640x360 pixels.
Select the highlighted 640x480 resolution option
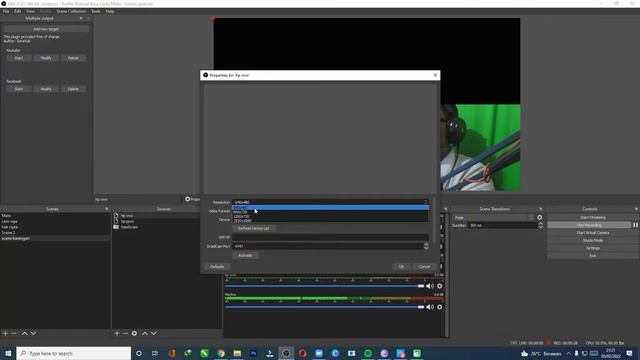330,208
